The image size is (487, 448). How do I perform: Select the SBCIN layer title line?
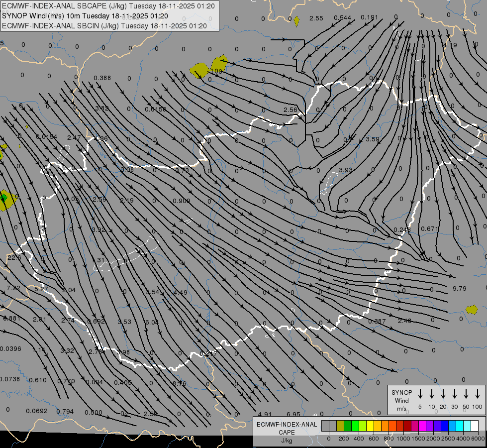104,25
